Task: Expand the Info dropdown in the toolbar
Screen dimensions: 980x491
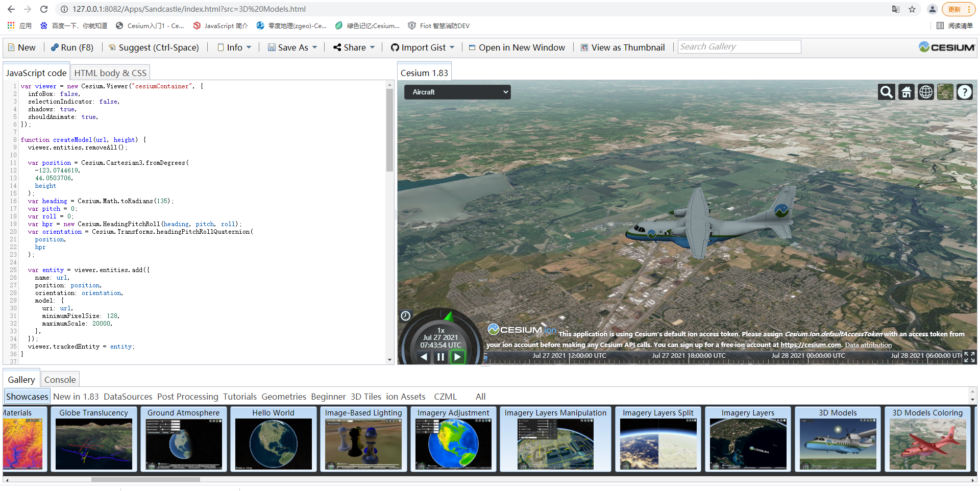Action: 234,47
